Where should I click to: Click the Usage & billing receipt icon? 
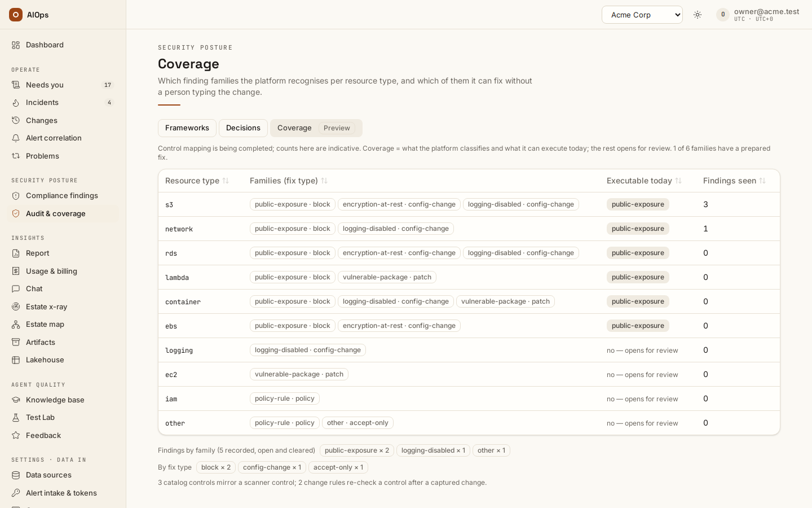pos(16,271)
